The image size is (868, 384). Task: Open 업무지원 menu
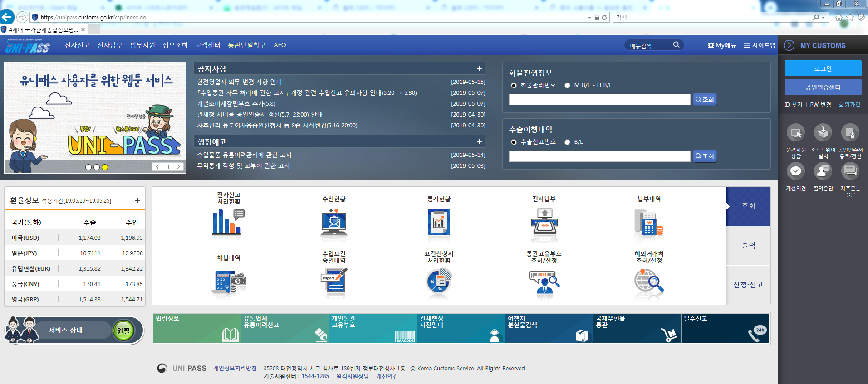(142, 45)
